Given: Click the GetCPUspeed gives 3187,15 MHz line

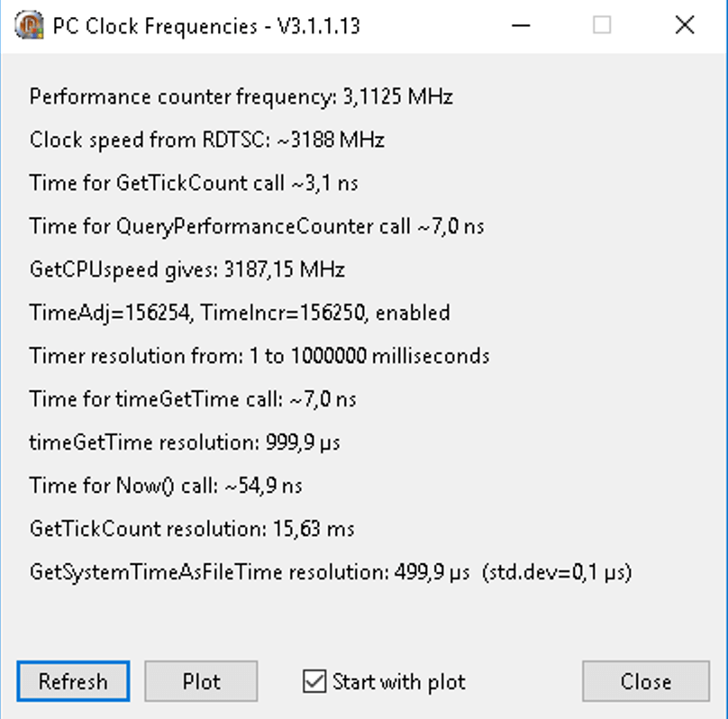Looking at the screenshot, I should click(x=187, y=269).
